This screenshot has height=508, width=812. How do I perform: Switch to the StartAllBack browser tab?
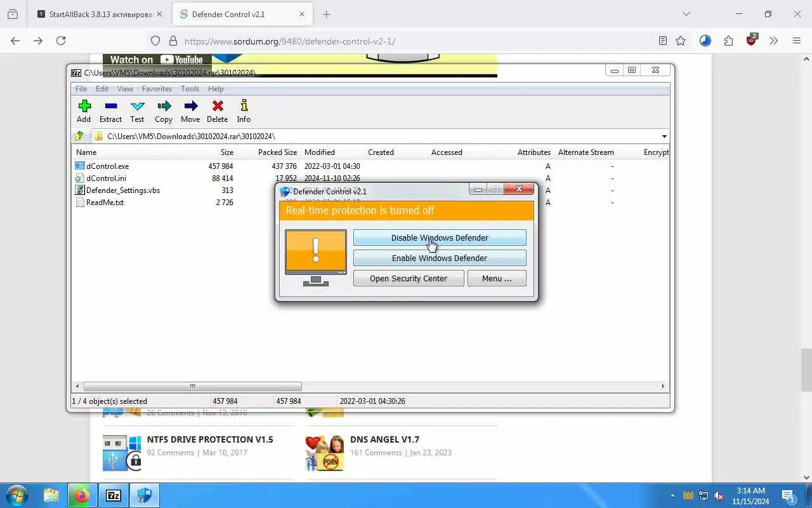[100, 14]
